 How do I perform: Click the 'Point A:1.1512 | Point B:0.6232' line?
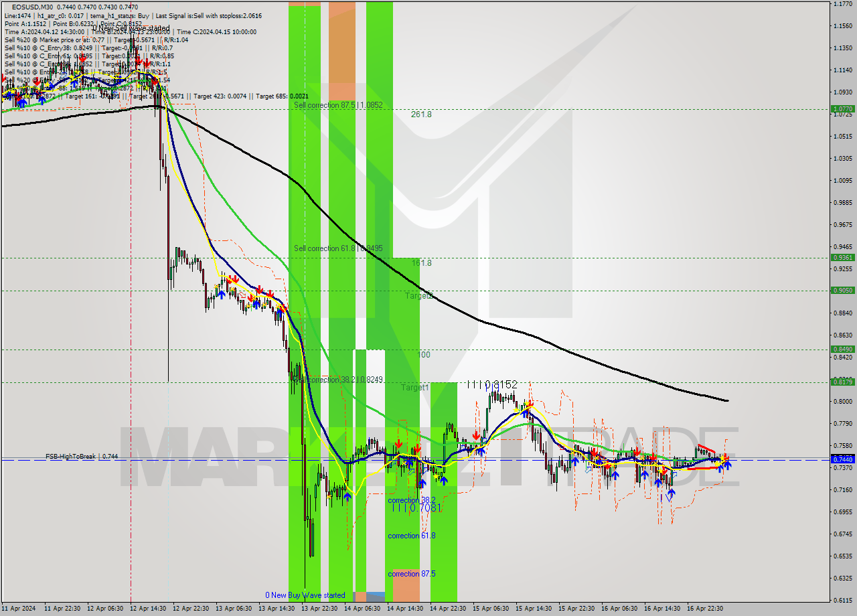click(x=51, y=23)
